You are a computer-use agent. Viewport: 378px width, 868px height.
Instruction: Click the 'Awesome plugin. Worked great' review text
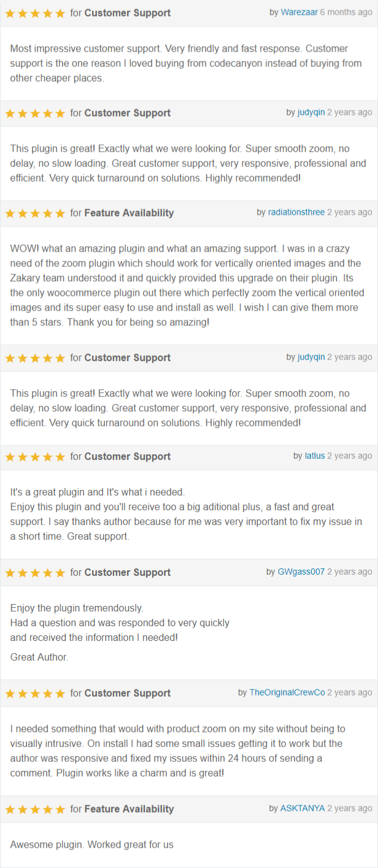click(x=92, y=845)
